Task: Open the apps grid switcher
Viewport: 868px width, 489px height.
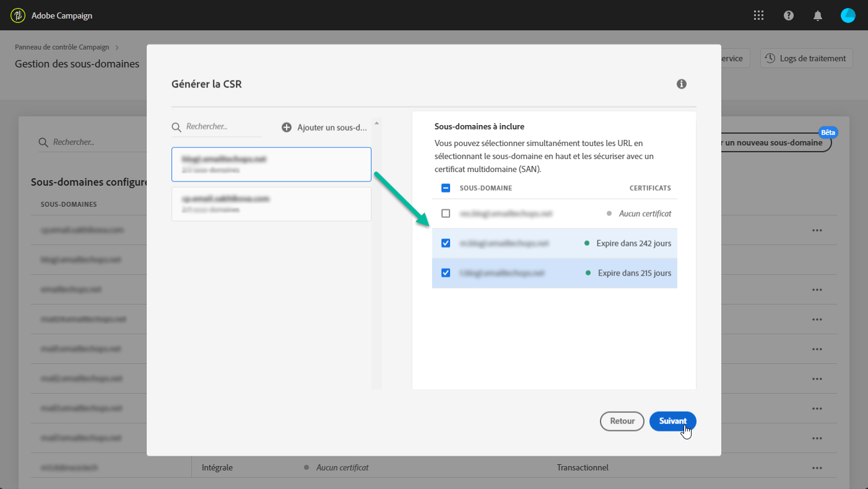Action: click(759, 15)
